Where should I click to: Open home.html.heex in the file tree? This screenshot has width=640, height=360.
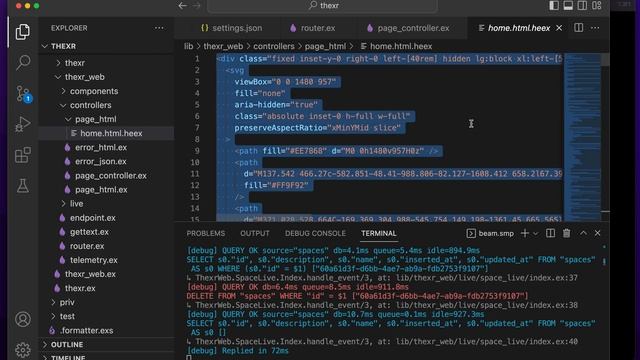click(x=107, y=133)
